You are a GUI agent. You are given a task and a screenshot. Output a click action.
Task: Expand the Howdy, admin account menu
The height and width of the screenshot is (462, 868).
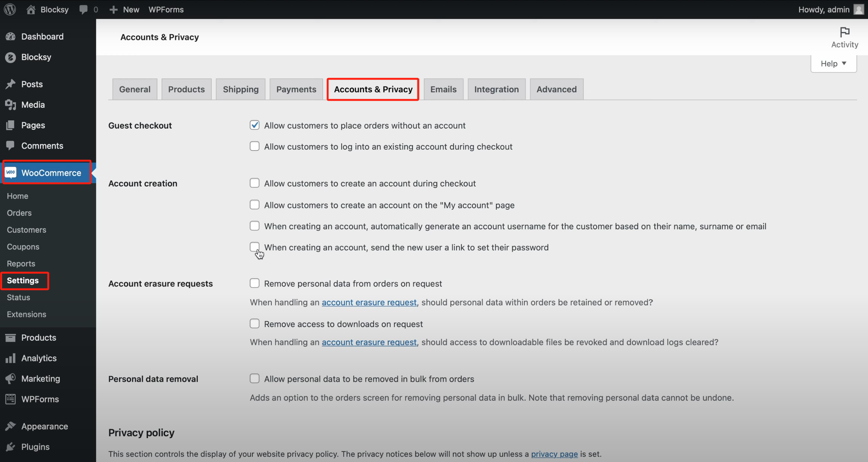pos(824,9)
